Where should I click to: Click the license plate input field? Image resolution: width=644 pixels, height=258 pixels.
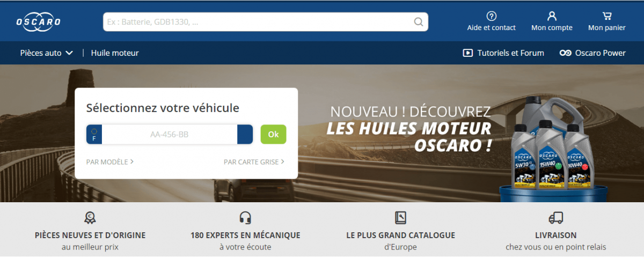169,135
